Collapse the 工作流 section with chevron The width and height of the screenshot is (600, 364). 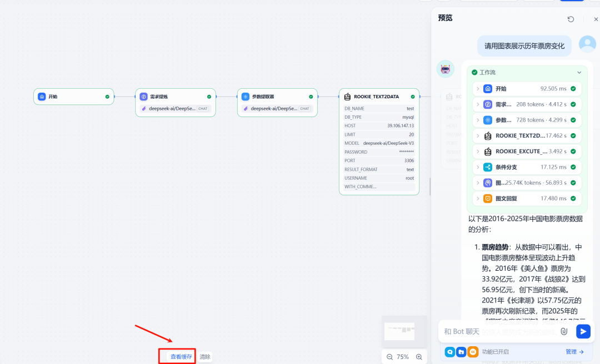tap(579, 72)
